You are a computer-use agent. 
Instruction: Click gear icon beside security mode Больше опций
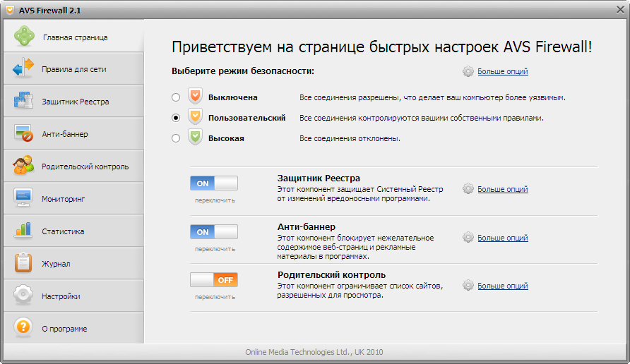(x=468, y=71)
